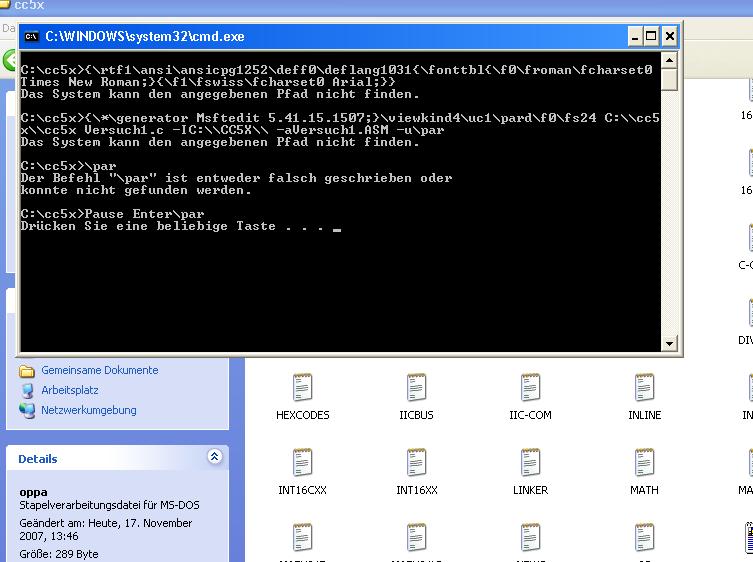Select the LINKER file icon

531,463
